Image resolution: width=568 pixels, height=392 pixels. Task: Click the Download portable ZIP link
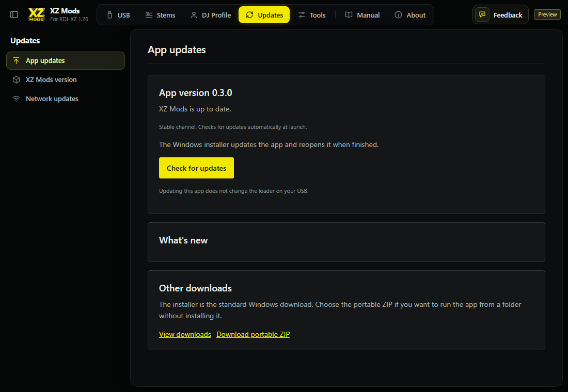click(253, 334)
